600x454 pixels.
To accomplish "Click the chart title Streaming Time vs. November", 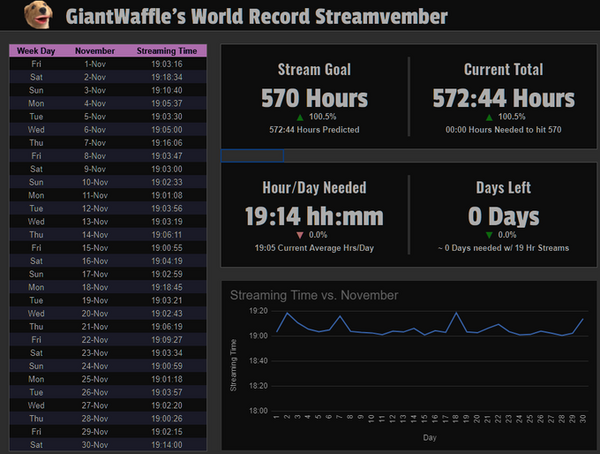I will 314,295.
